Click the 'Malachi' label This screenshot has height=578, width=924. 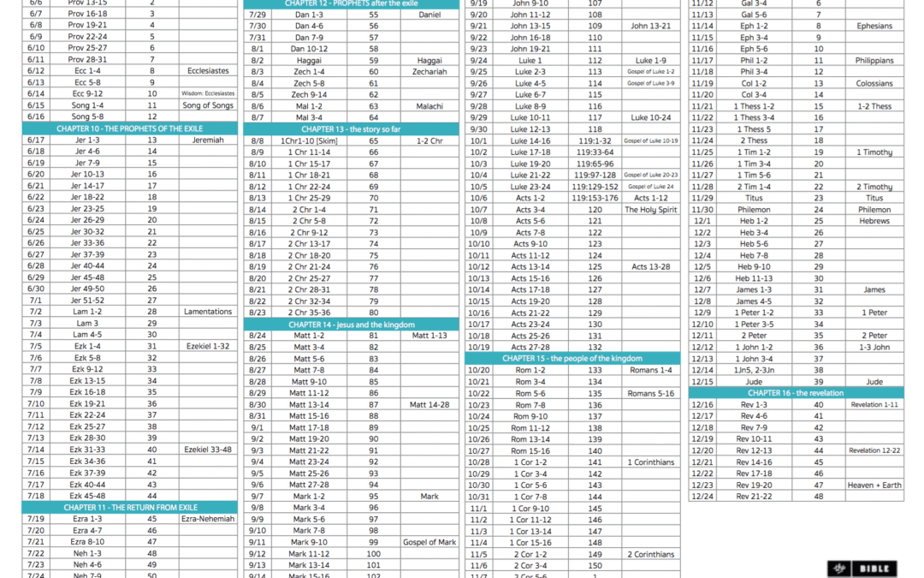[429, 106]
